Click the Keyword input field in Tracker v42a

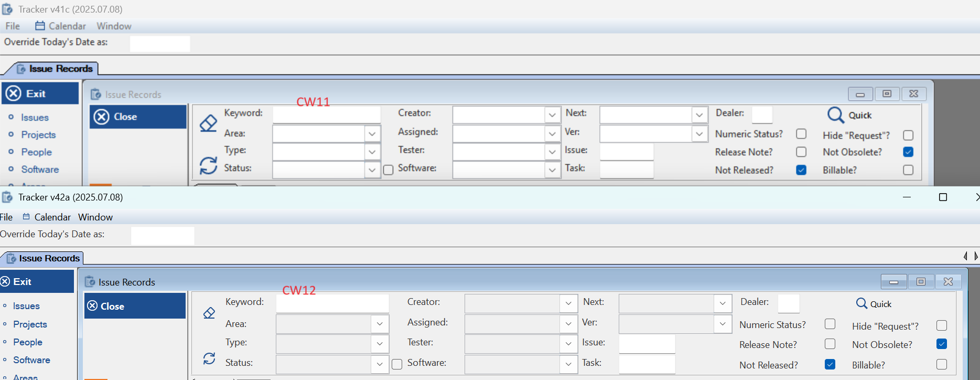(332, 303)
